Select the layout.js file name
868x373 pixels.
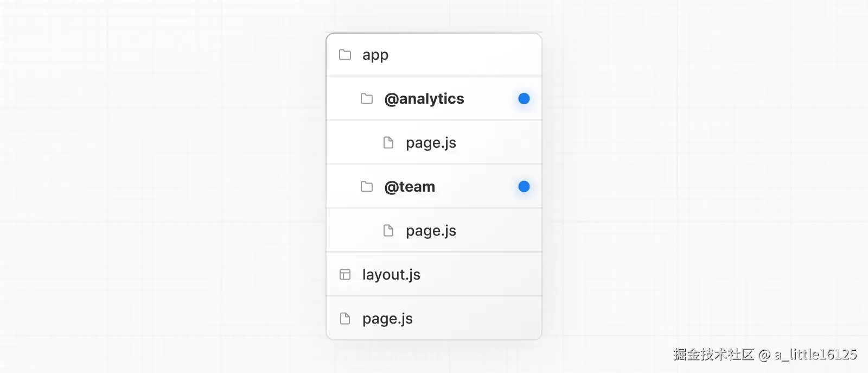(391, 275)
